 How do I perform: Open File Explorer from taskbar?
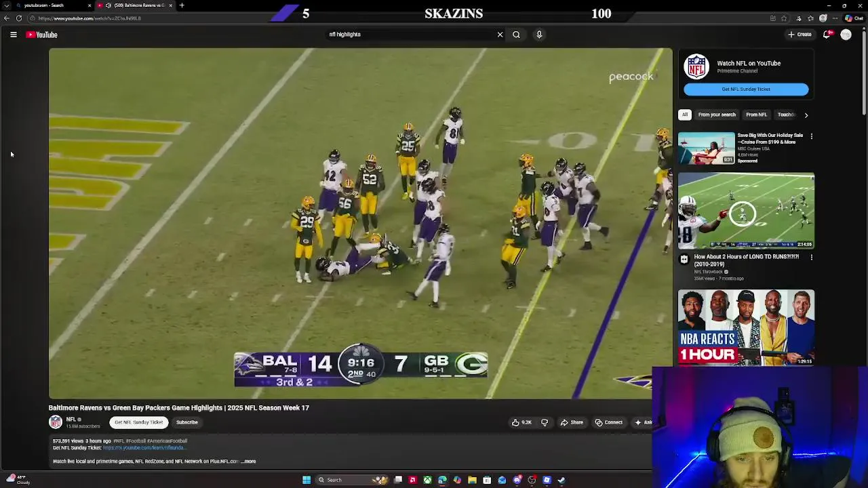pos(472,480)
